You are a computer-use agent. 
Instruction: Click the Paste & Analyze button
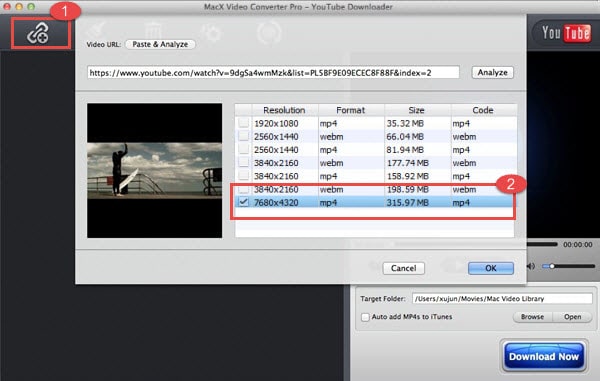160,44
